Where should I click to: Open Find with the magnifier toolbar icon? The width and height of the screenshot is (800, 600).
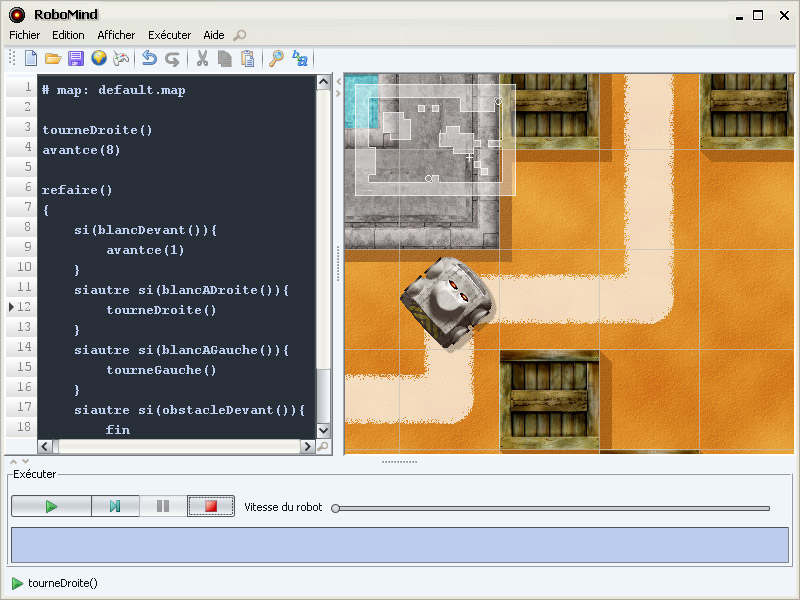[276, 59]
